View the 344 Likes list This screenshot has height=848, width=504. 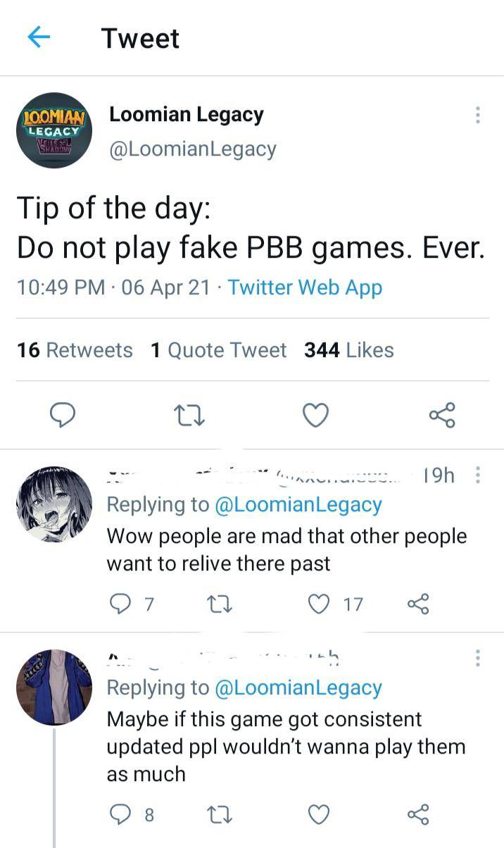point(348,350)
